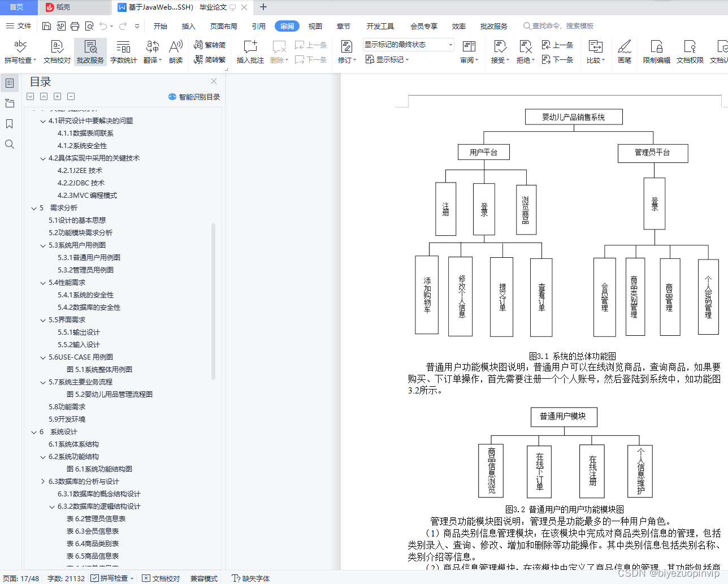728x584 pixels.
Task: Open the 文件 menu
Action: (19, 26)
